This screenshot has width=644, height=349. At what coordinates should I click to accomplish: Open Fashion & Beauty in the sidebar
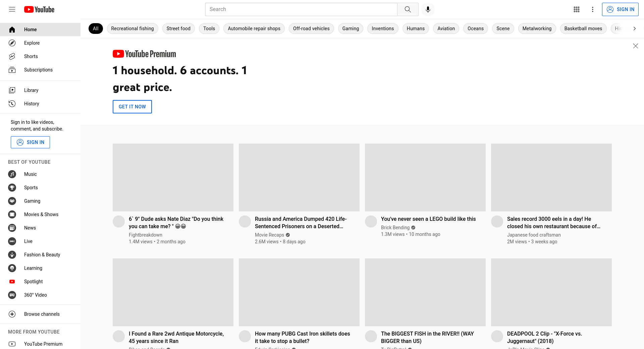click(x=40, y=255)
